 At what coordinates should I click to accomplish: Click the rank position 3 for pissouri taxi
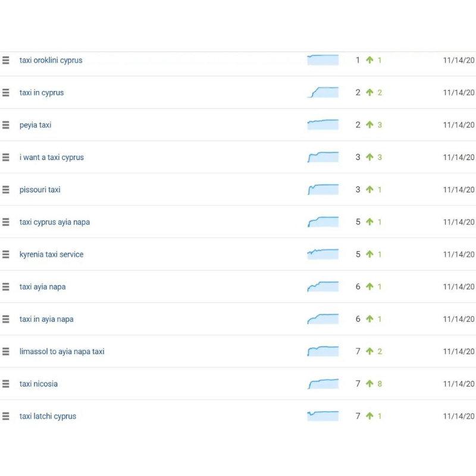click(x=358, y=190)
